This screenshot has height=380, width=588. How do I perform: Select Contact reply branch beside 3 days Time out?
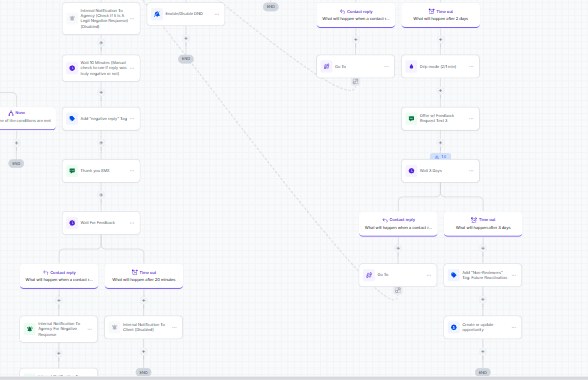pyautogui.click(x=398, y=224)
